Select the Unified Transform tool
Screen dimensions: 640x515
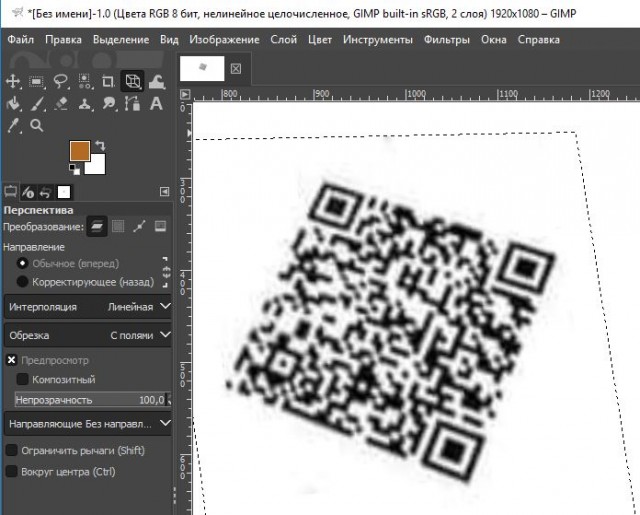click(x=132, y=81)
